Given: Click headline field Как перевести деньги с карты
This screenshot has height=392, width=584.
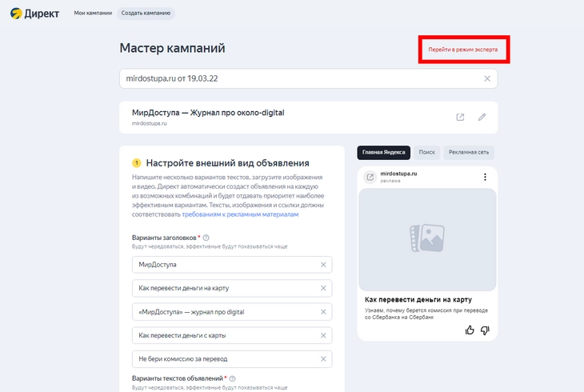Looking at the screenshot, I should click(x=232, y=335).
